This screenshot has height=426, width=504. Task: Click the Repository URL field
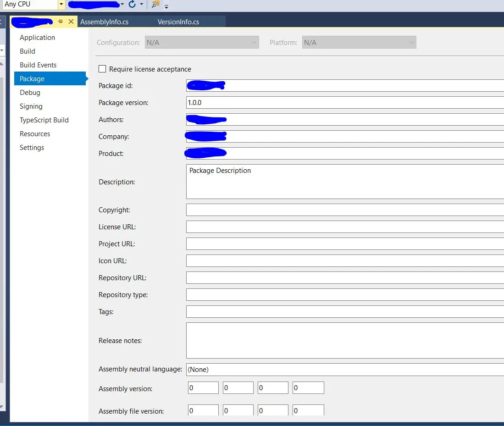(345, 278)
